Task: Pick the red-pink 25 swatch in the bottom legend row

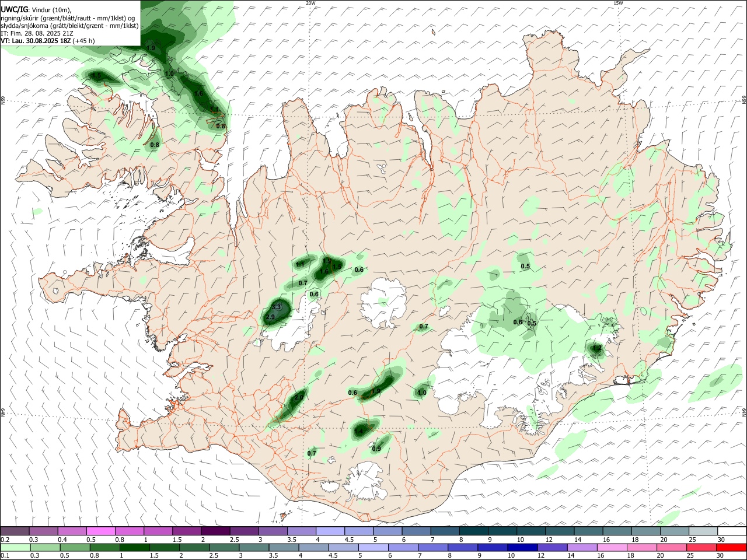Action: [x=702, y=547]
